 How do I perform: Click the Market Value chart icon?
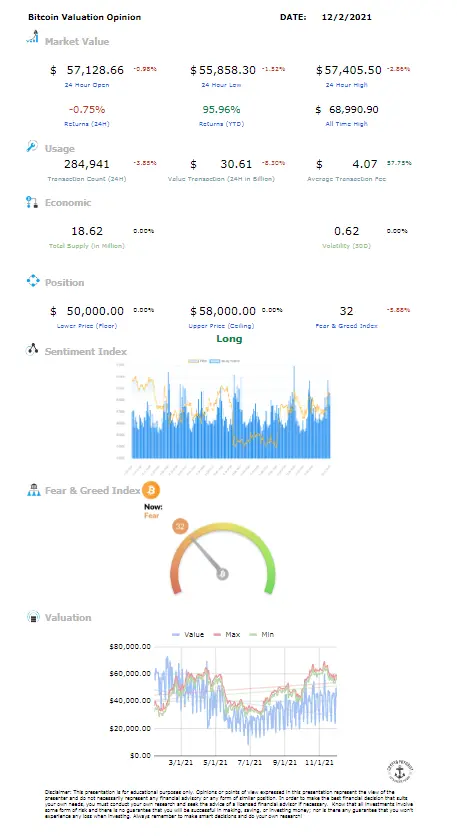point(33,37)
